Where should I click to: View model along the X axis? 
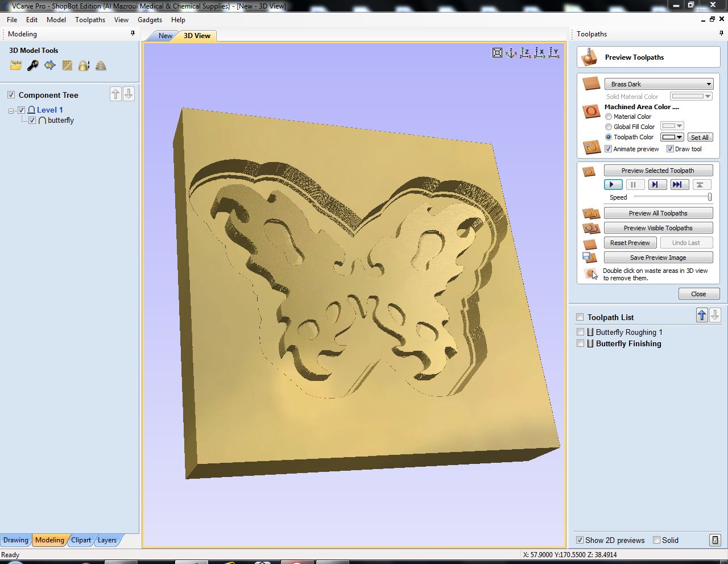pyautogui.click(x=539, y=53)
